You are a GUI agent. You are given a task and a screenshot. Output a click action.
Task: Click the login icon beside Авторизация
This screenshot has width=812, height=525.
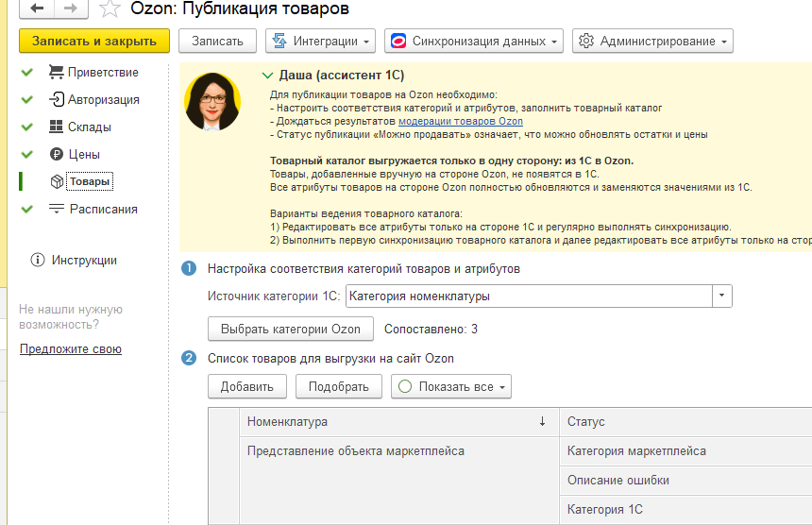(57, 99)
